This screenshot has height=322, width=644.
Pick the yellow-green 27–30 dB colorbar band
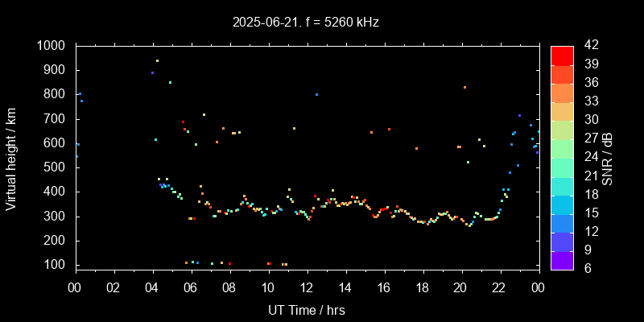562,129
